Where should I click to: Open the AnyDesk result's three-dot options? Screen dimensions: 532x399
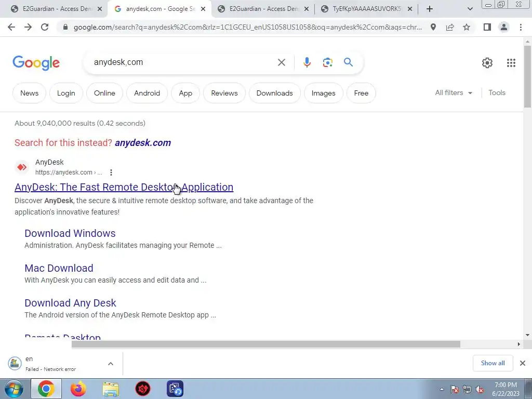tap(111, 172)
